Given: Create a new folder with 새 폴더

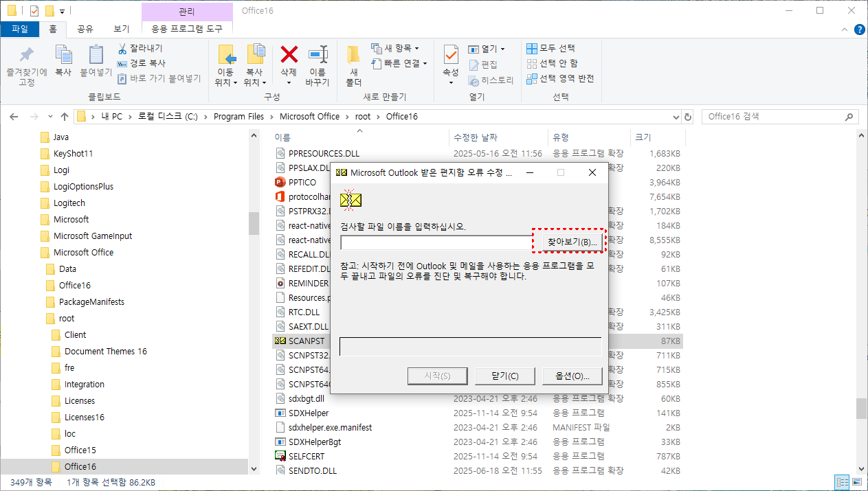Looking at the screenshot, I should 353,65.
